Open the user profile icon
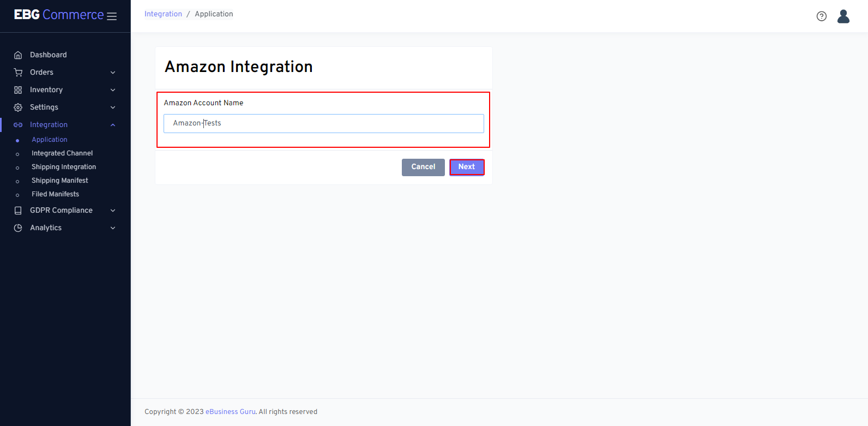Image resolution: width=868 pixels, height=426 pixels. (x=843, y=16)
